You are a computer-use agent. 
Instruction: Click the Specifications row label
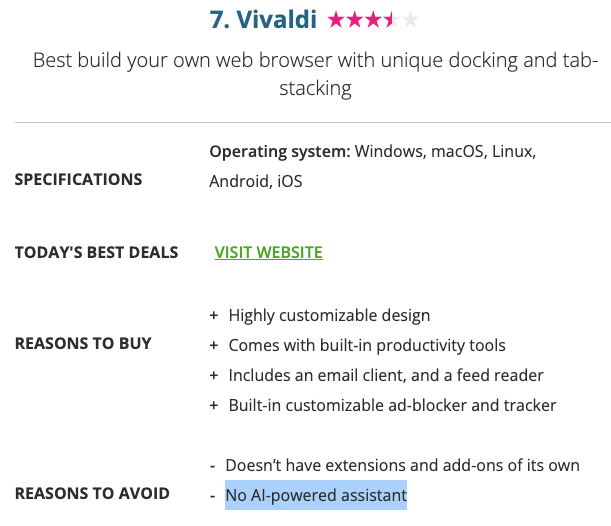coord(78,180)
